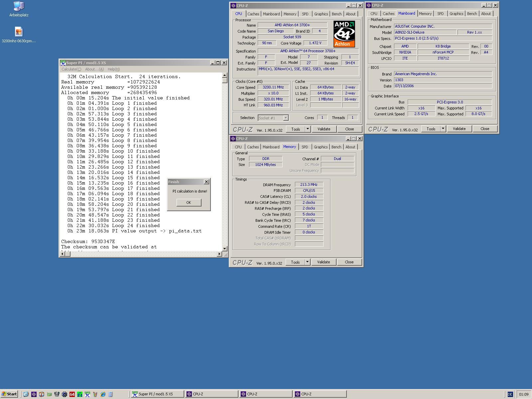The image size is (532, 399).
Task: Click OK in the Finish dialog
Action: [189, 202]
